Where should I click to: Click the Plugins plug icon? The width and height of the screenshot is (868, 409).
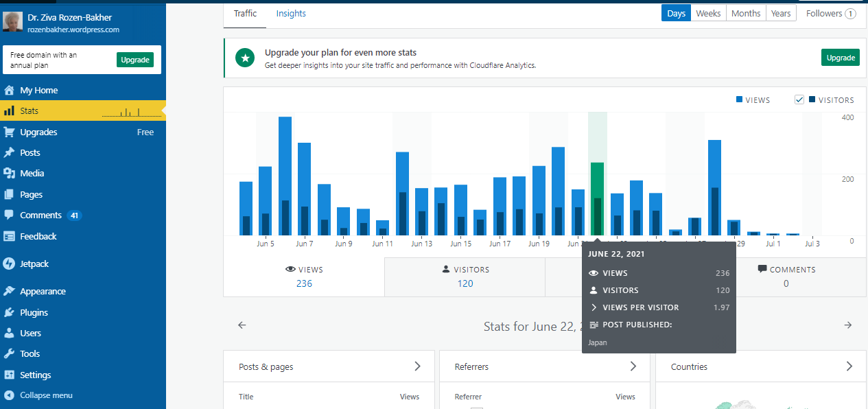9,312
